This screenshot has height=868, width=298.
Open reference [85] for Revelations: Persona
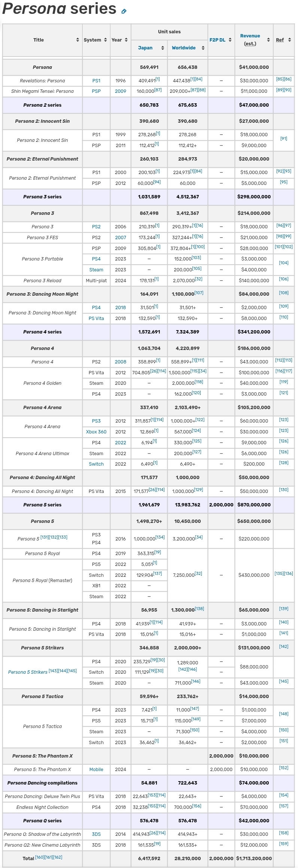[280, 79]
